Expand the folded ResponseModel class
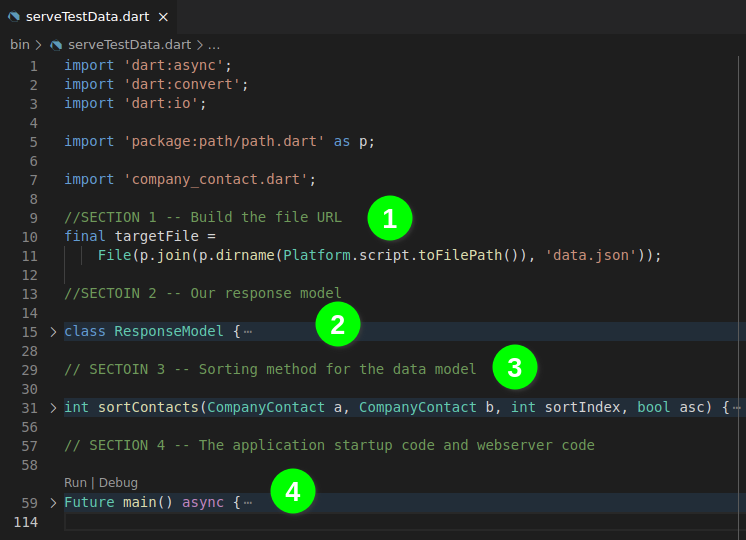Image resolution: width=746 pixels, height=540 pixels. 53,332
